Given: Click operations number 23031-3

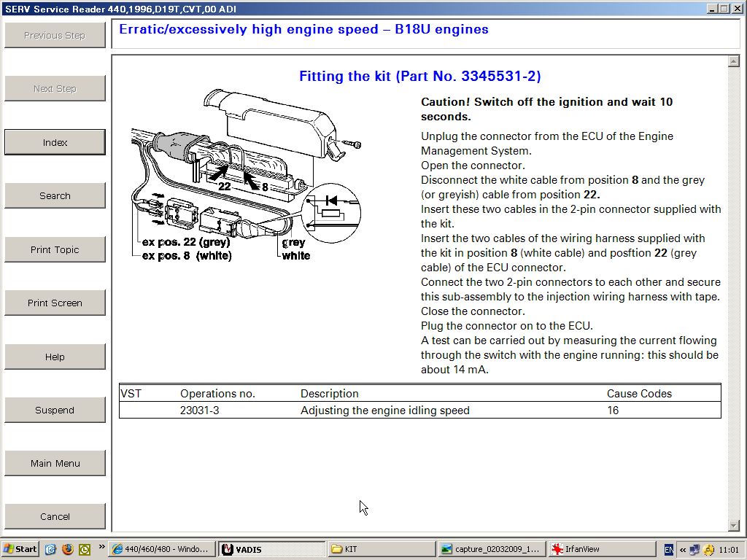Looking at the screenshot, I should [200, 411].
